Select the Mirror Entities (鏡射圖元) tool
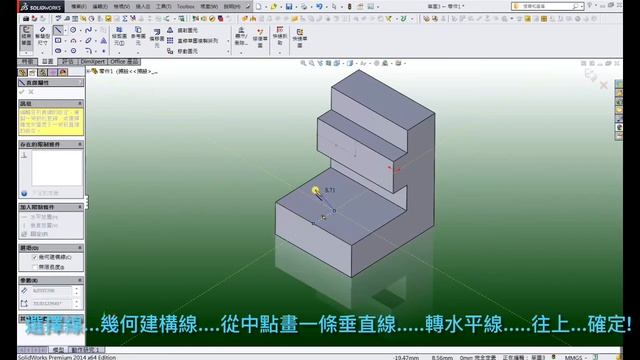The width and height of the screenshot is (640, 360). pyautogui.click(x=182, y=30)
